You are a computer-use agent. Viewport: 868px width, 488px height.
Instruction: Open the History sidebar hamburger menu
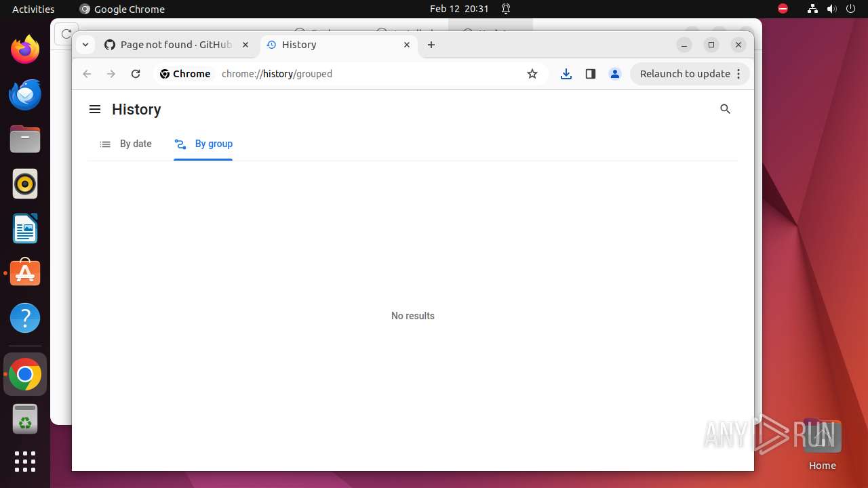(95, 109)
